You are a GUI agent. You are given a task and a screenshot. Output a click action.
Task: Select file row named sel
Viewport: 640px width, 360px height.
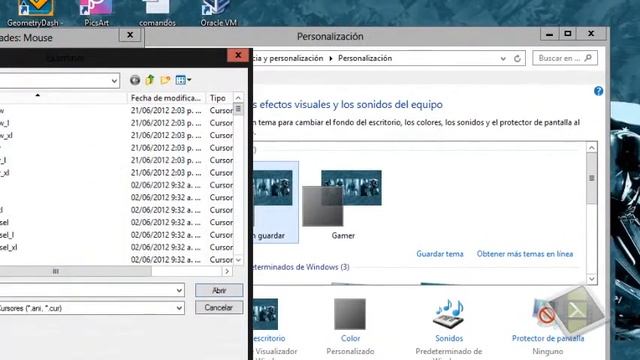116,222
